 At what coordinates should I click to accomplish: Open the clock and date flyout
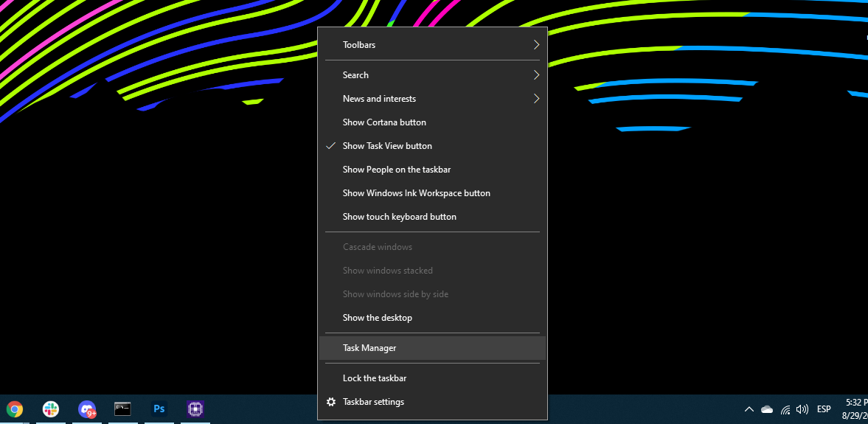click(x=855, y=409)
